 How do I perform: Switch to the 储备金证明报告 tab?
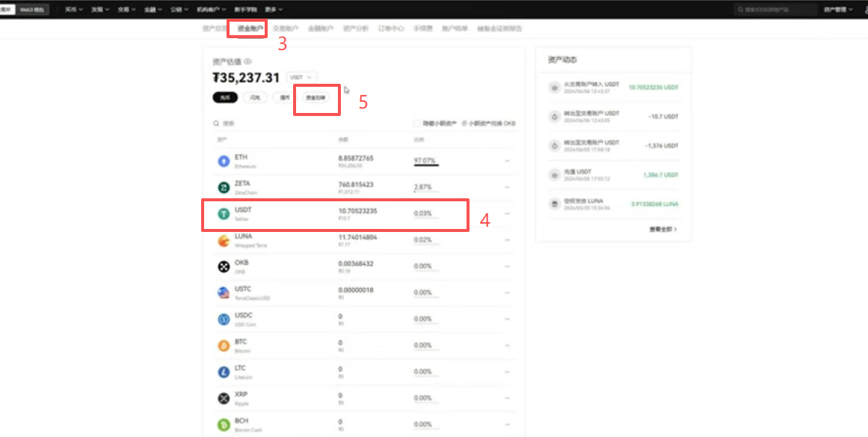click(499, 28)
